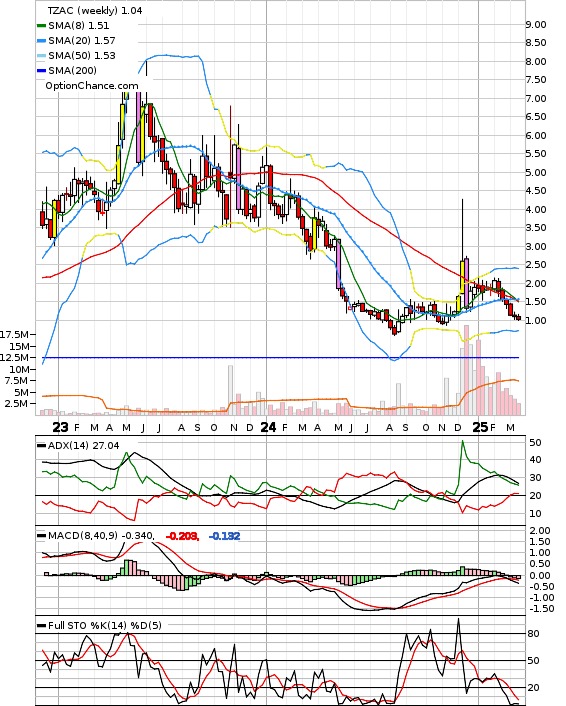Click the 4.00 price axis label

click(536, 209)
